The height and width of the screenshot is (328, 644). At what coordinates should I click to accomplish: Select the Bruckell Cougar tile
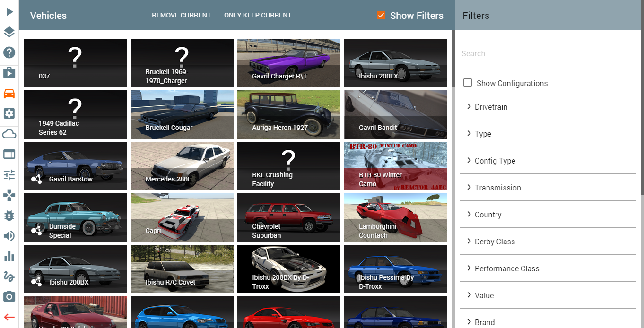[182, 115]
